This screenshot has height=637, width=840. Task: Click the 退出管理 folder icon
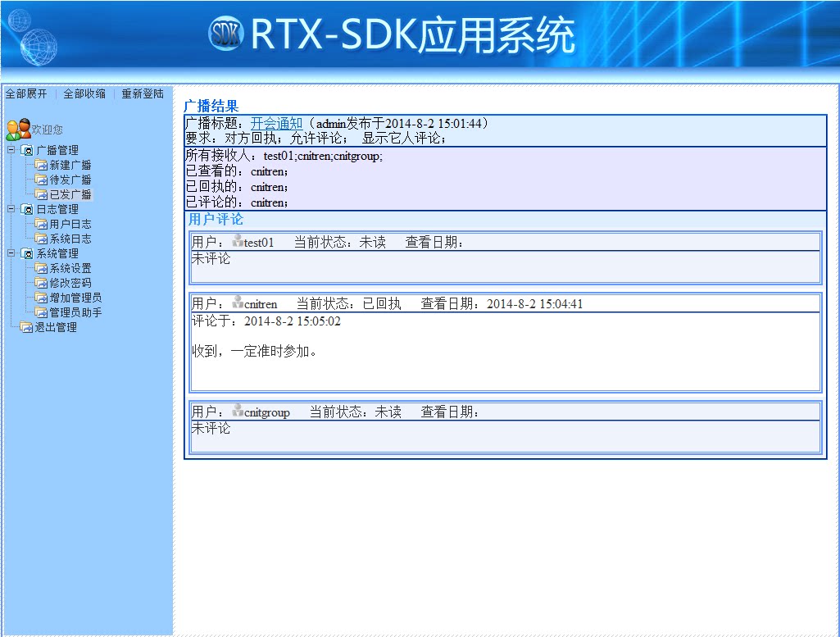(26, 327)
